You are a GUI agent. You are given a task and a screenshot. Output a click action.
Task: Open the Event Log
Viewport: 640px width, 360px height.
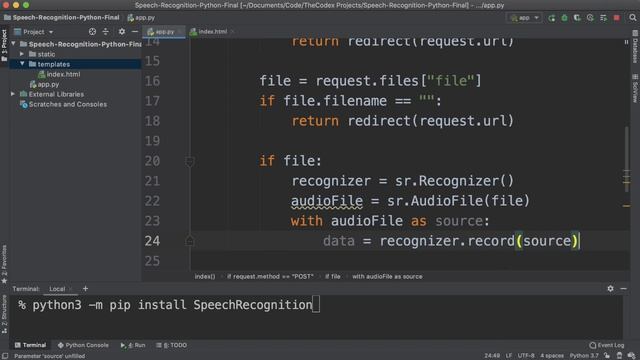[x=607, y=345]
